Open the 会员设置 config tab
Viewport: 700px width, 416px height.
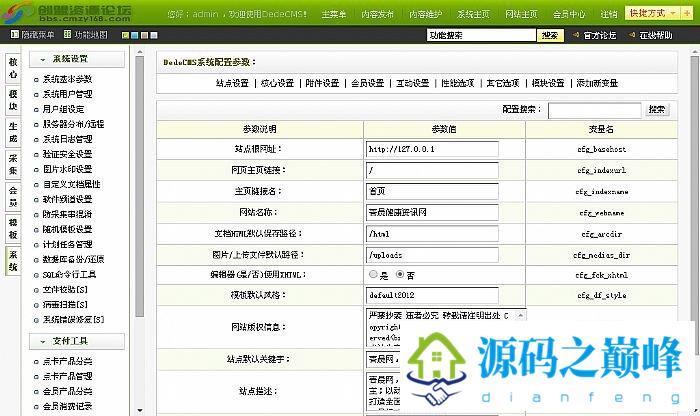[x=367, y=83]
